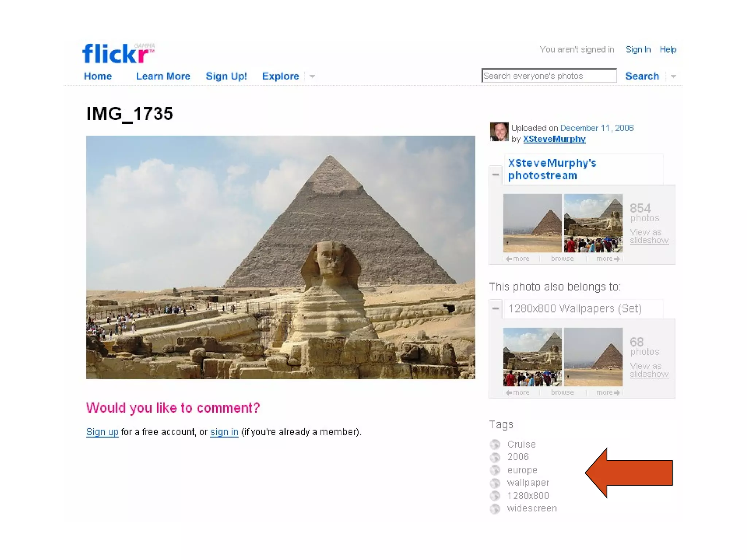Click globe icon beside widescreen tag
The image size is (747, 560).
tap(495, 509)
